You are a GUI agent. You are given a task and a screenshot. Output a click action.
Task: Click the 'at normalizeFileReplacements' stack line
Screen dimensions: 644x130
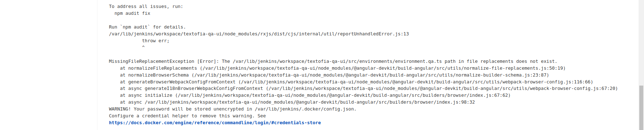pyautogui.click(x=343, y=68)
